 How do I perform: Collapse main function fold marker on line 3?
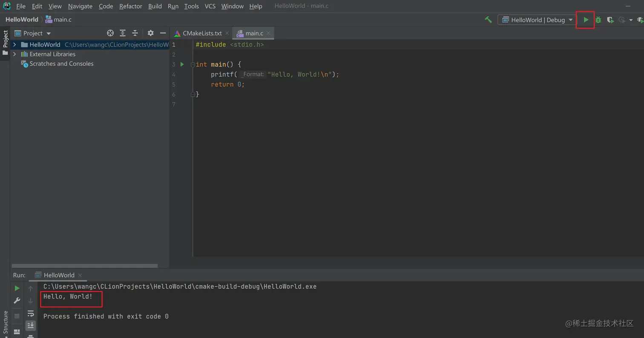click(x=193, y=65)
